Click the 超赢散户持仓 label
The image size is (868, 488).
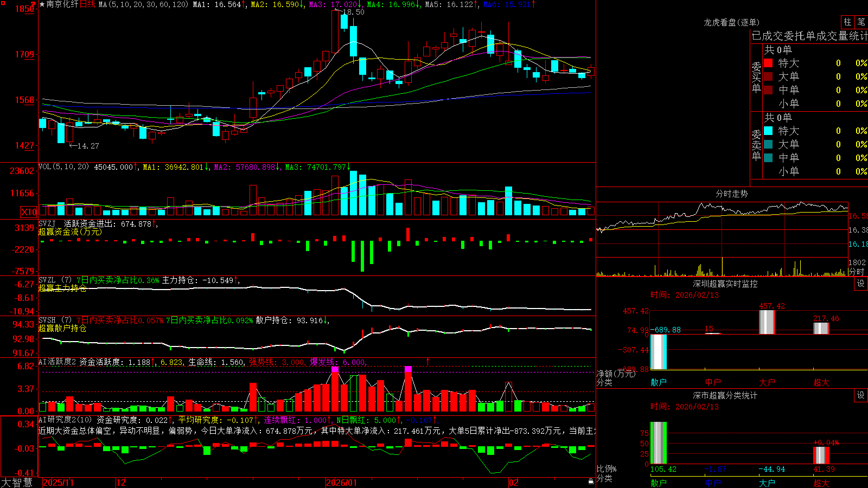point(62,328)
